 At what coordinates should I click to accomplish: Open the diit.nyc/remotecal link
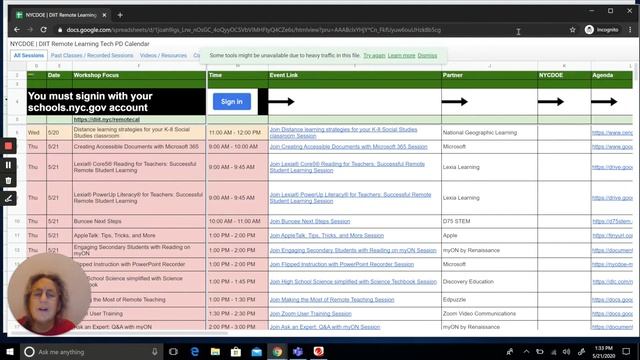click(107, 119)
